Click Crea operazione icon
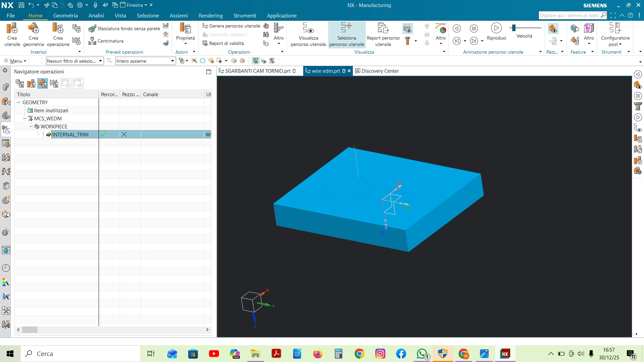 (58, 29)
